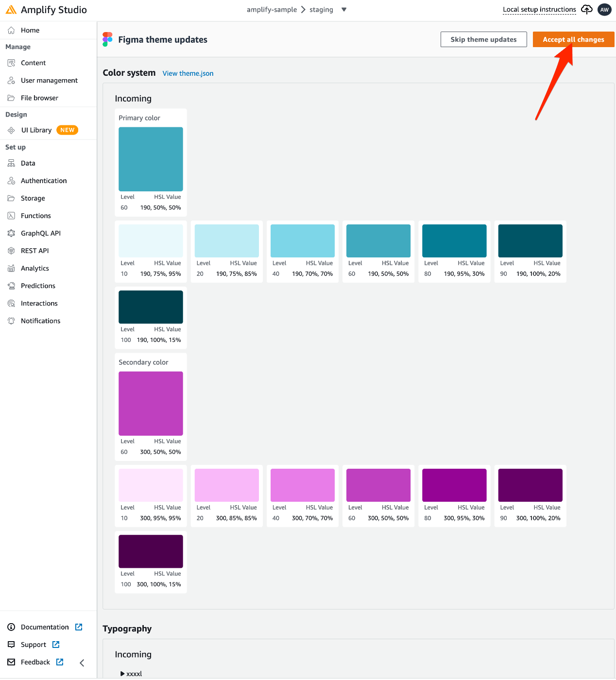The height and width of the screenshot is (680, 616).
Task: Click the File browser folder icon
Action: tap(11, 98)
